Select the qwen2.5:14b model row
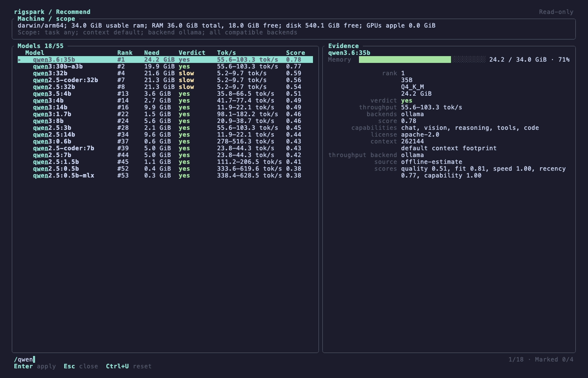588x378 pixels. [165, 134]
